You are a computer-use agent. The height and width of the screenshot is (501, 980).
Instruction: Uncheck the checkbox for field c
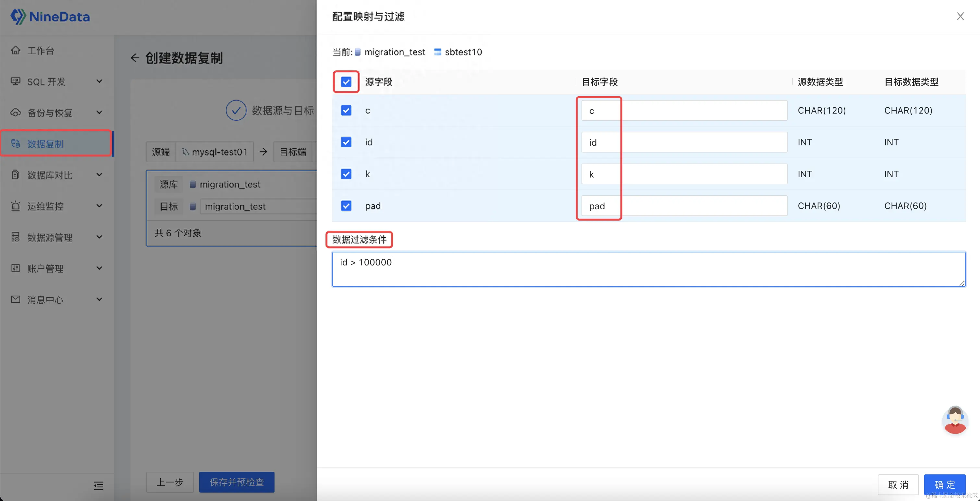(x=346, y=110)
